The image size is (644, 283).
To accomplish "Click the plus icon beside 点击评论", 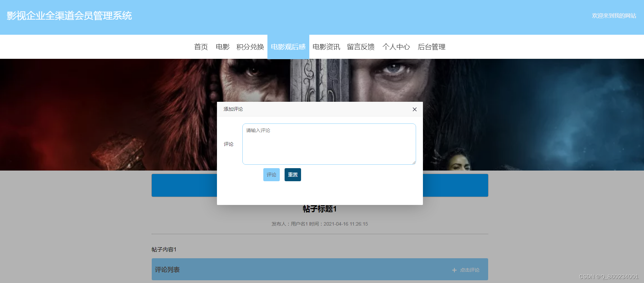I will pyautogui.click(x=454, y=270).
